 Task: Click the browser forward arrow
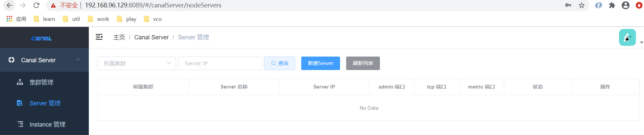(23, 5)
